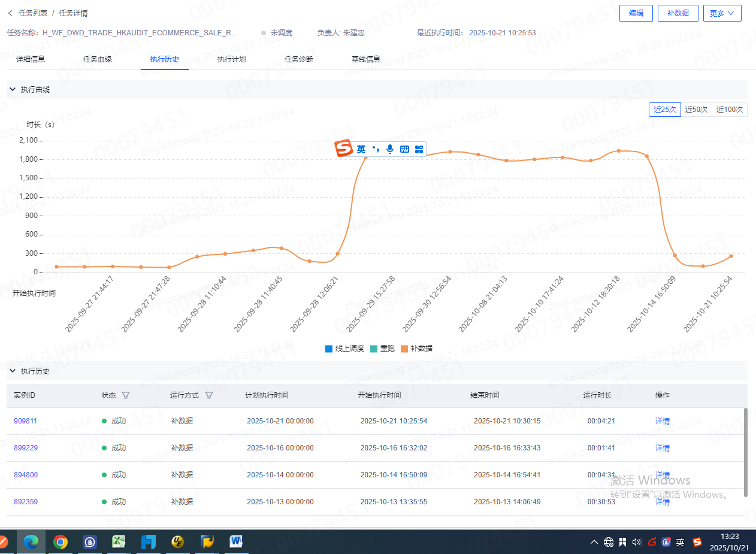Image resolution: width=756 pixels, height=554 pixels.
Task: Open the Sogou toolbox grid icon
Action: click(419, 149)
